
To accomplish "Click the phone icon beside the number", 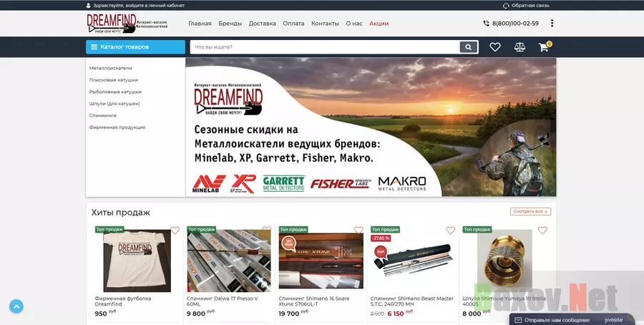I will [487, 24].
